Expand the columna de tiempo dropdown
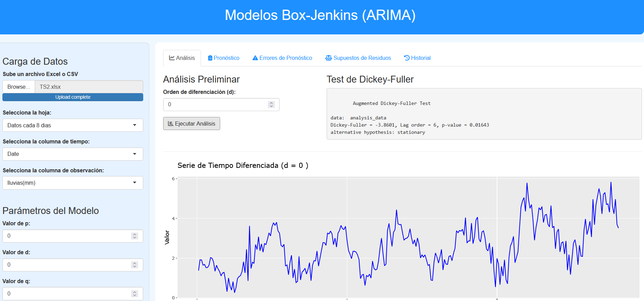644x301 pixels. pyautogui.click(x=73, y=154)
